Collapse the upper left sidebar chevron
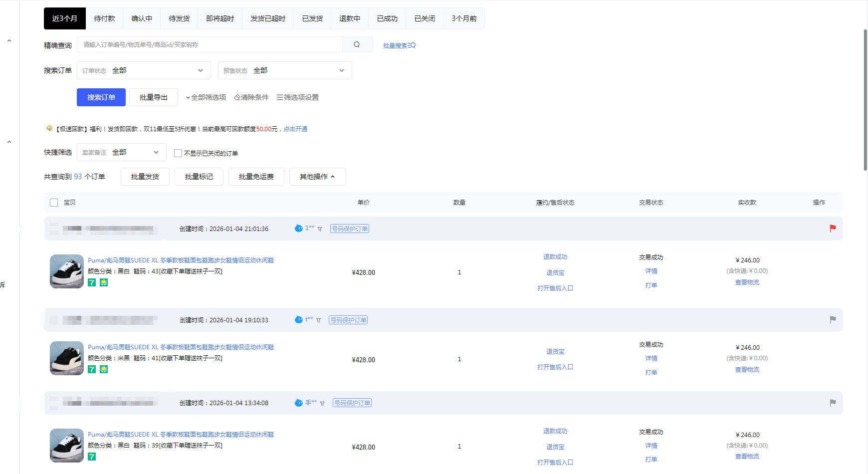 point(9,41)
